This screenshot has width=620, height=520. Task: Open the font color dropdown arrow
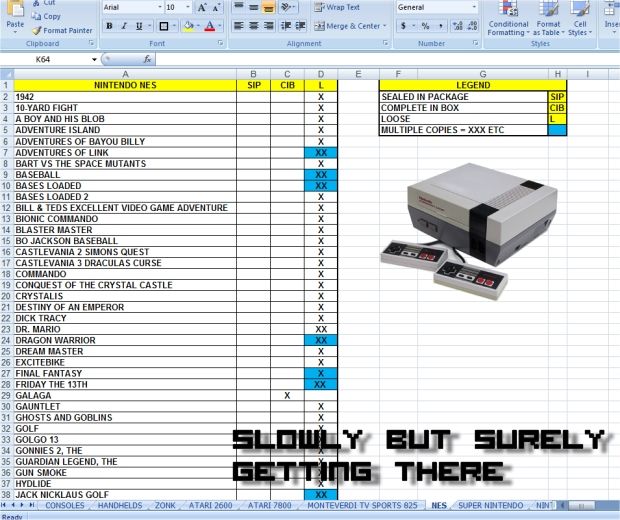(219, 26)
